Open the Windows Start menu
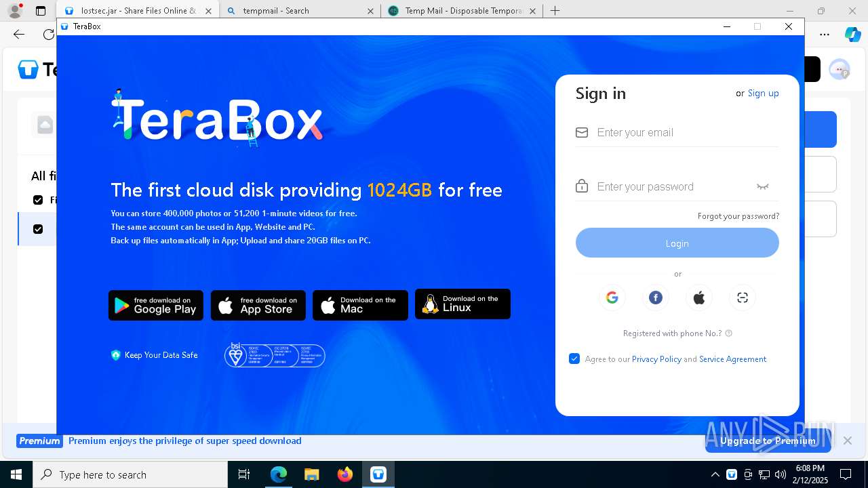The image size is (868, 488). (x=16, y=474)
